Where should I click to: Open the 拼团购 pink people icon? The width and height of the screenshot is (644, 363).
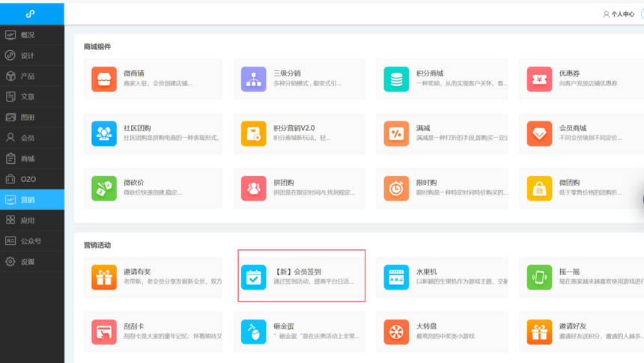[x=253, y=188]
